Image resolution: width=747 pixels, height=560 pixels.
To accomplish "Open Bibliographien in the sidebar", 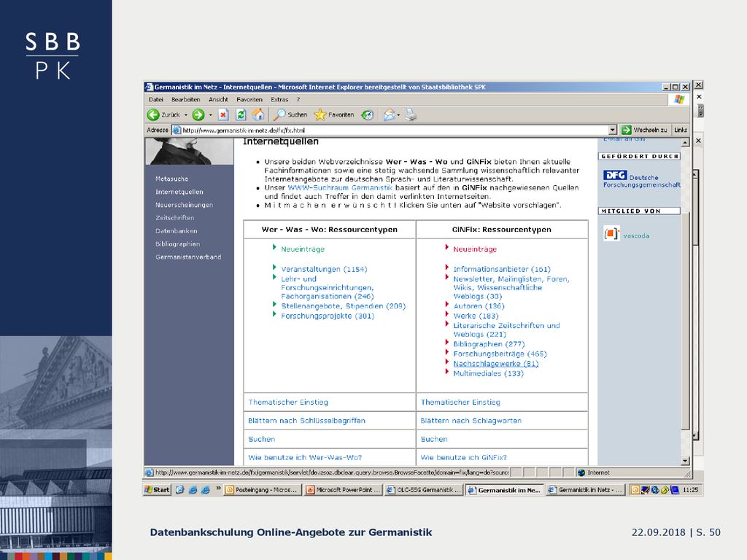I will [x=178, y=244].
